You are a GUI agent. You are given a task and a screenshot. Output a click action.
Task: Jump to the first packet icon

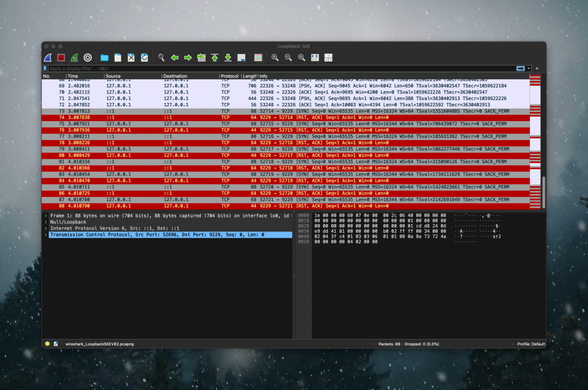pyautogui.click(x=215, y=57)
